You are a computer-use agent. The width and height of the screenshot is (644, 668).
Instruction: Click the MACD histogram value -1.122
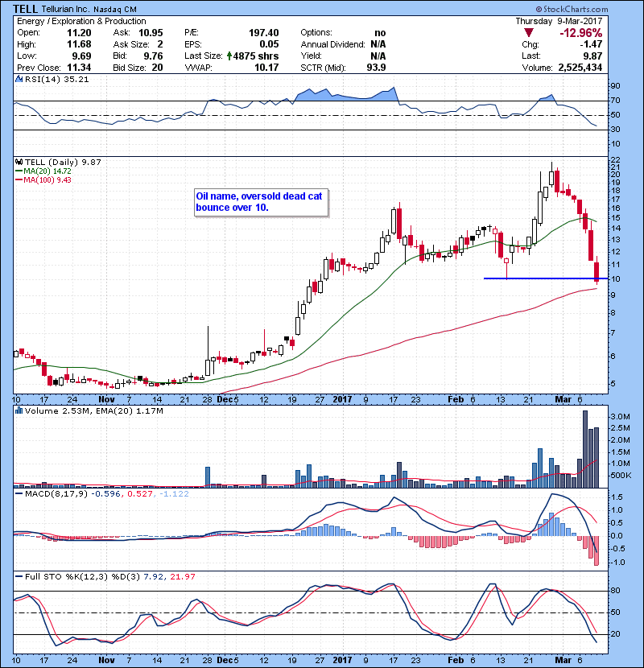pyautogui.click(x=174, y=494)
